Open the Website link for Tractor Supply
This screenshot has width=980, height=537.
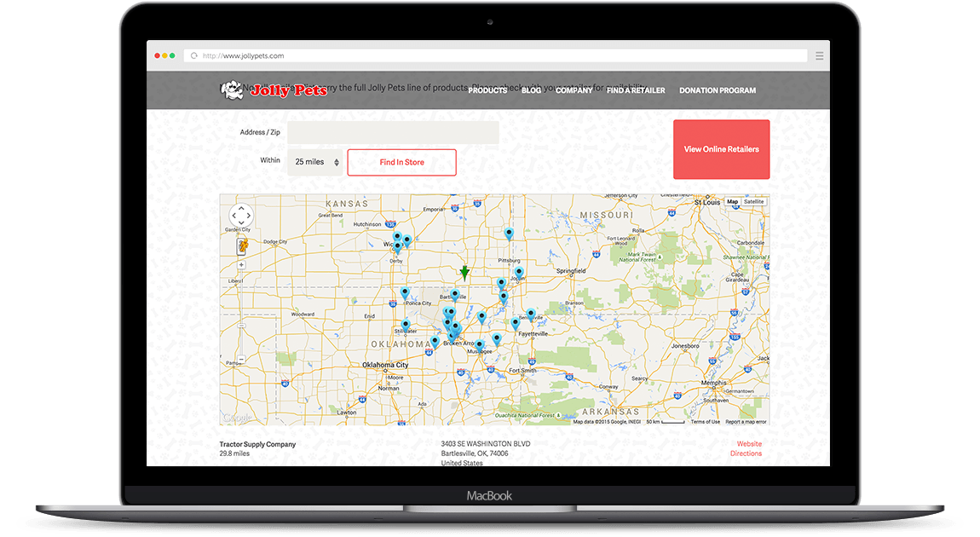pos(749,444)
